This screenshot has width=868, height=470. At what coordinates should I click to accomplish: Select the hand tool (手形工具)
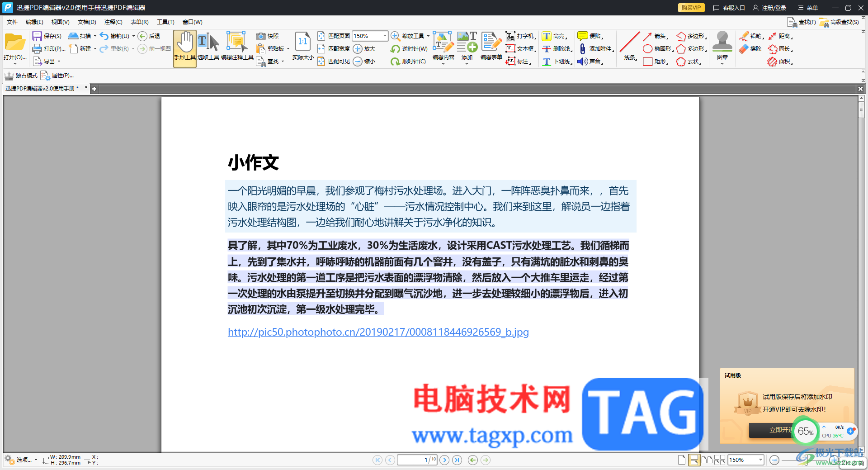tap(185, 48)
